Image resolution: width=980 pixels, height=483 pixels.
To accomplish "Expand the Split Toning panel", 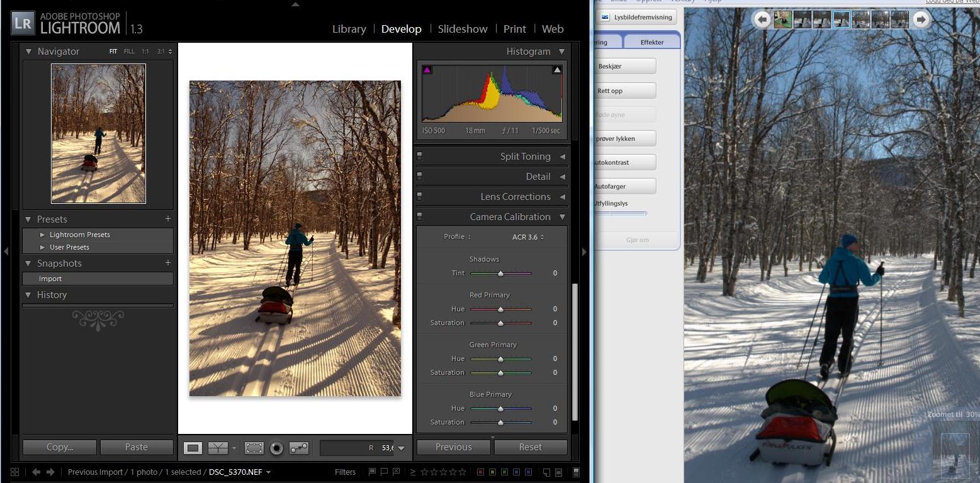I will 562,157.
